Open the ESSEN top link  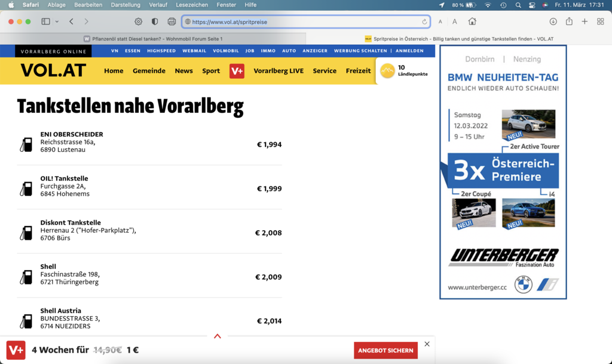click(x=133, y=51)
